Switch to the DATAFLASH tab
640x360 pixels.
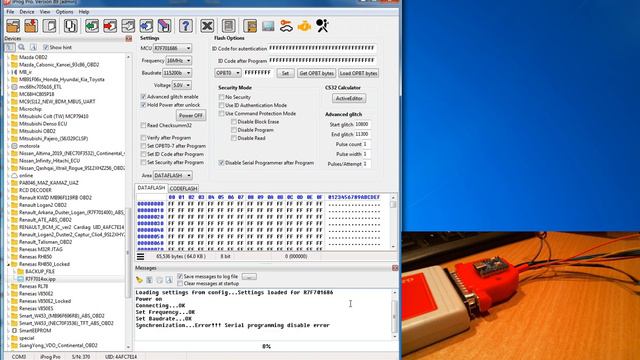tap(151, 188)
